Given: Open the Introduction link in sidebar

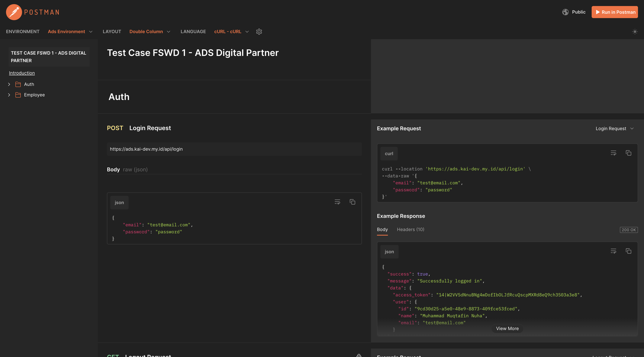Looking at the screenshot, I should click(22, 73).
